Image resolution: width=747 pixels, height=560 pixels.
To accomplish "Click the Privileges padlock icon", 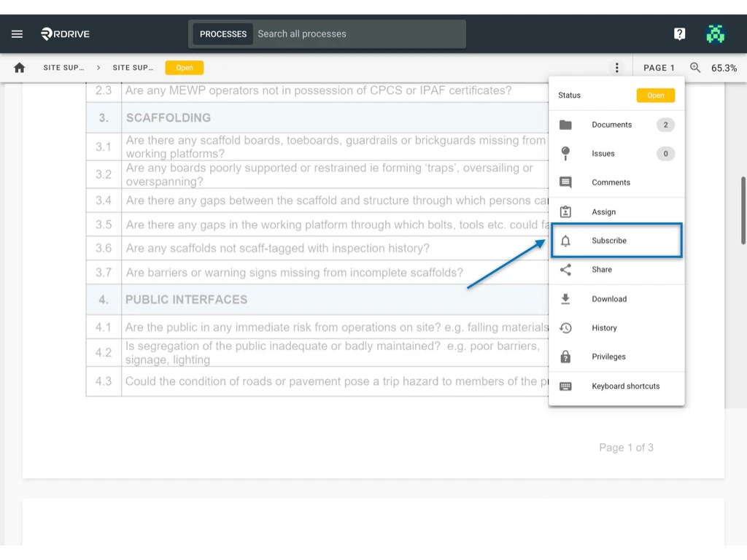I will 566,357.
